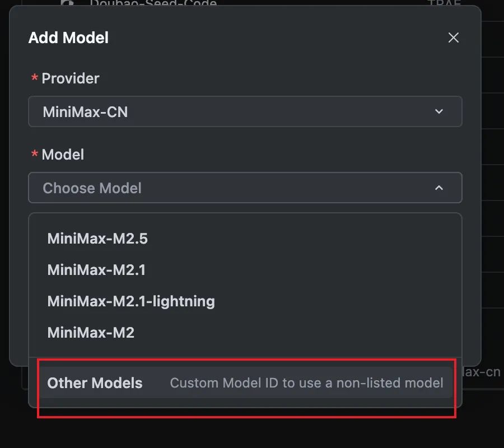Click the partially hidden ax-cn text
This screenshot has height=448, width=504.
[x=481, y=372]
